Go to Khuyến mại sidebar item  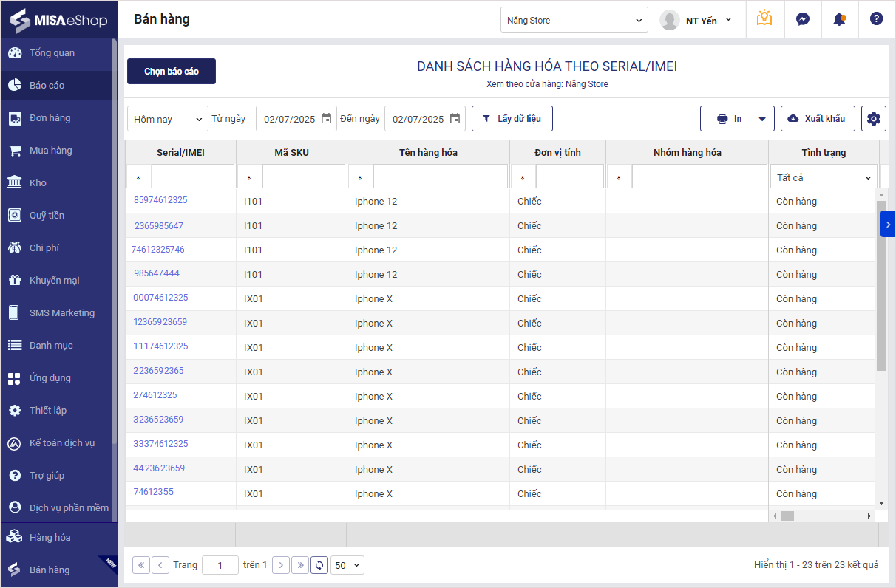[x=54, y=281]
